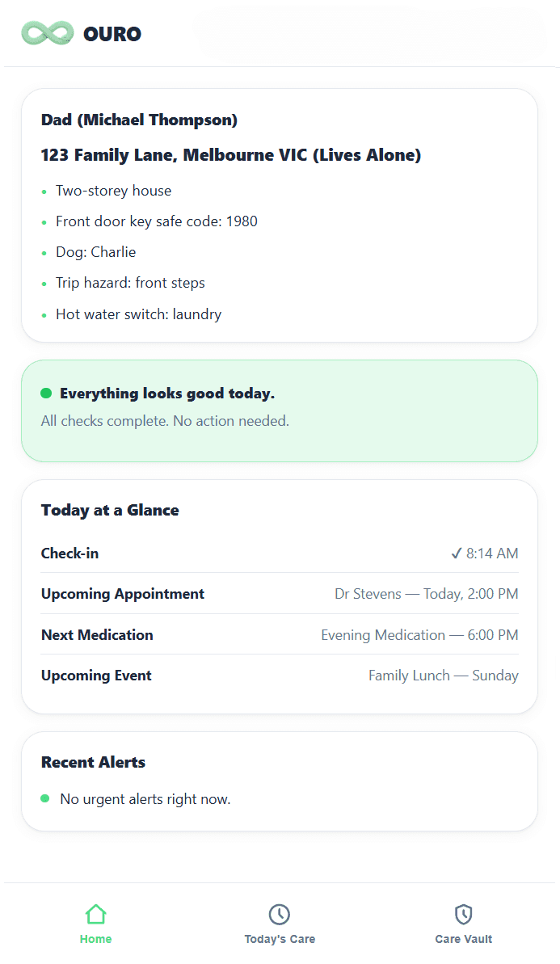Screen dimensions: 560x964
Task: Open the Check-in row
Action: click(x=280, y=554)
